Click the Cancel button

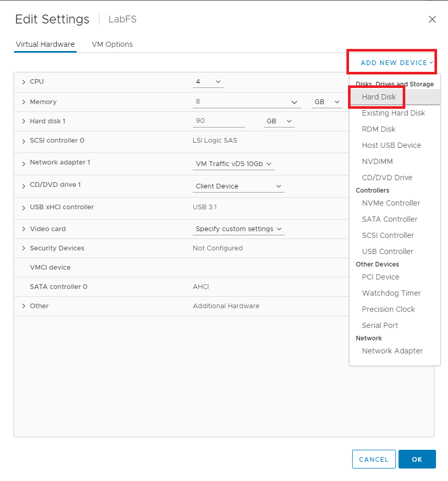(374, 460)
